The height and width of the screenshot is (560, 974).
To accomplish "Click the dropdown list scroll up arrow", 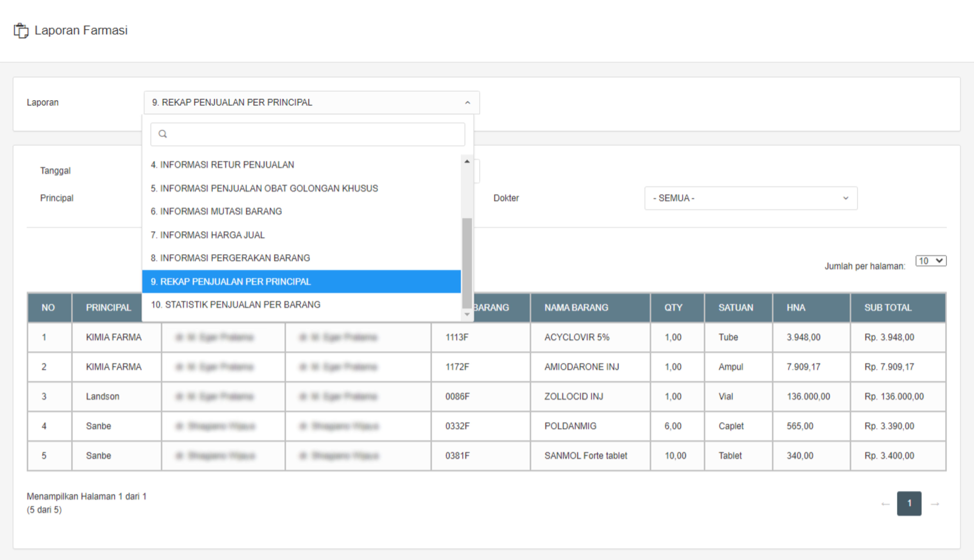I will click(x=467, y=161).
